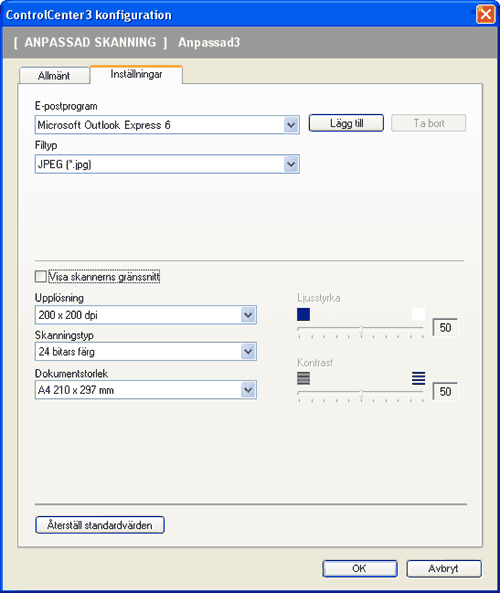Expand the Filtyp JPEG dropdown
Screen dimensions: 500x593
tap(291, 164)
